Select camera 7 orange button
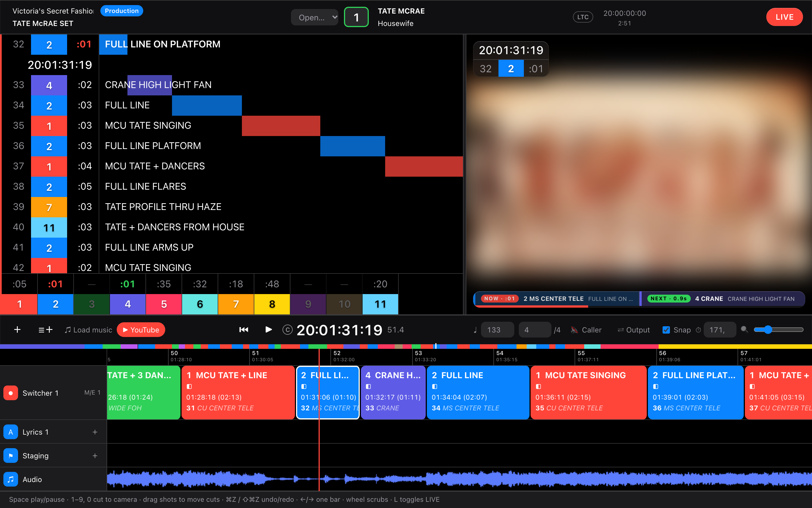Viewport: 812px width, 508px height. coord(236,304)
